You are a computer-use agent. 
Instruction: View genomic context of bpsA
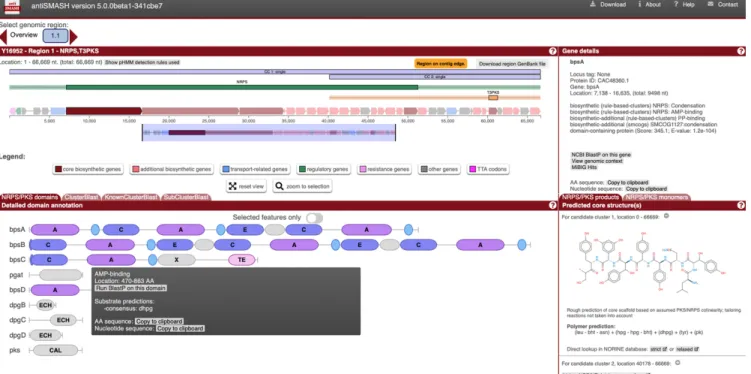(597, 161)
